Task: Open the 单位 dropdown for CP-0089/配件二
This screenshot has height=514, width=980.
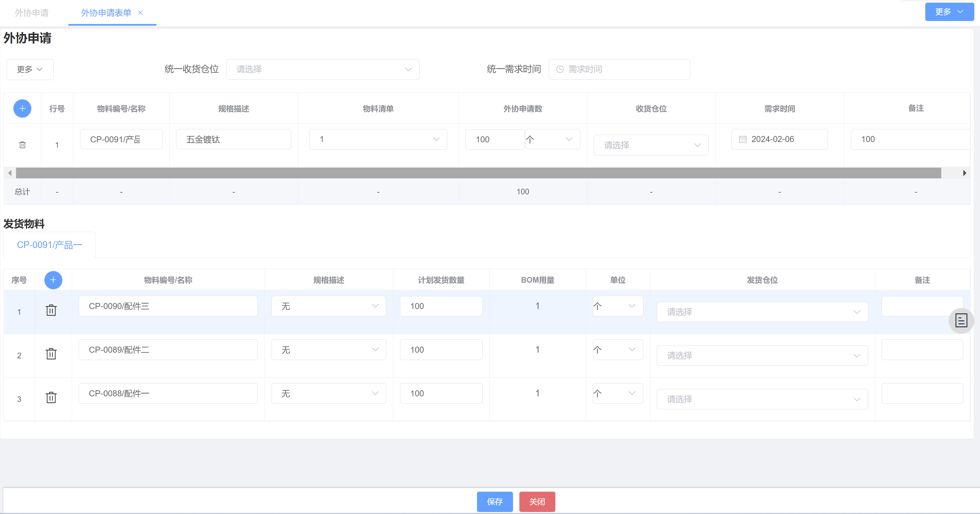Action: (617, 350)
